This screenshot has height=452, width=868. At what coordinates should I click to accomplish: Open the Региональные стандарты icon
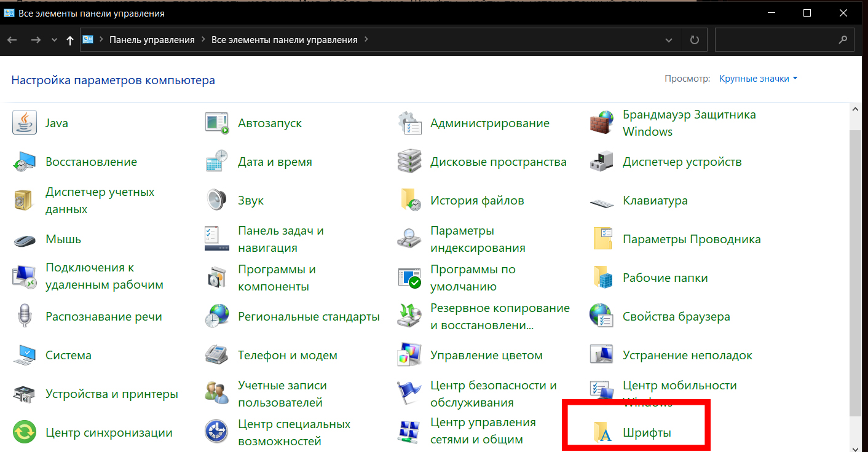coord(217,316)
